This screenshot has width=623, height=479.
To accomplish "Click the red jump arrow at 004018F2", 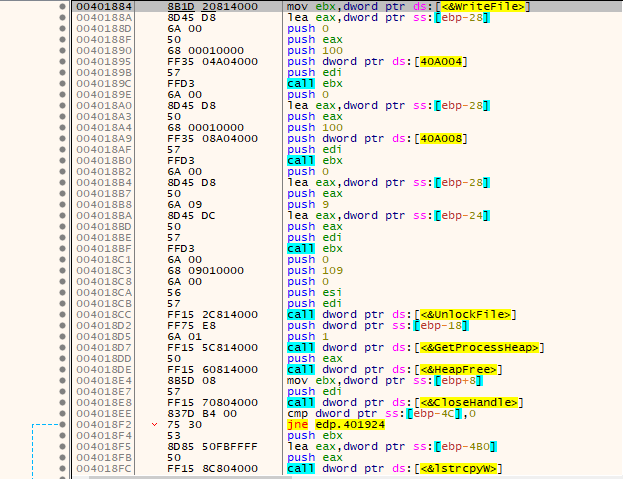I will click(x=155, y=425).
